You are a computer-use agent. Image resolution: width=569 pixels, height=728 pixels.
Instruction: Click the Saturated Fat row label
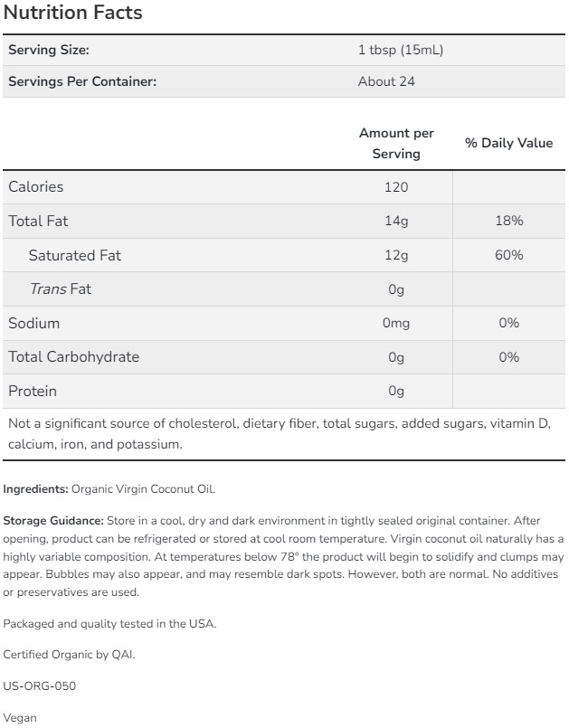74,255
